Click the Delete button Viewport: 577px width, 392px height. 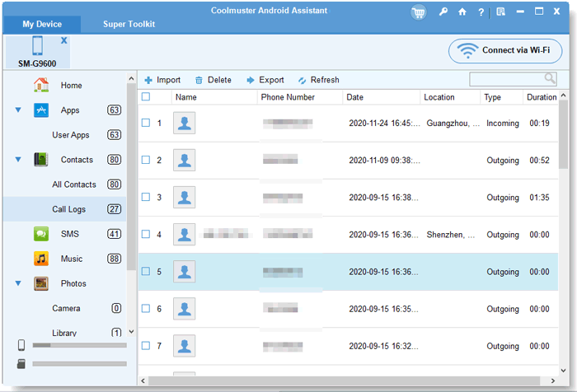point(213,80)
